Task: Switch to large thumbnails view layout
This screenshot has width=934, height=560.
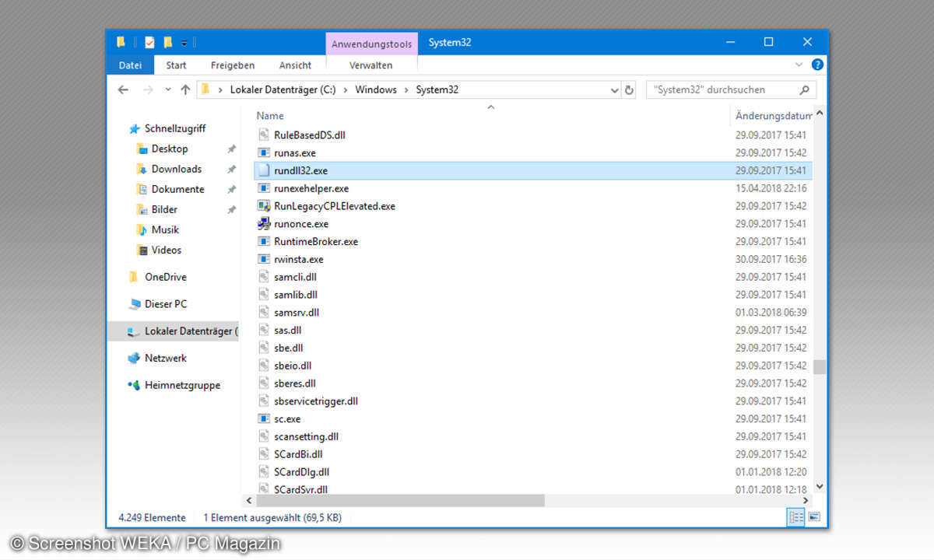Action: point(814,516)
